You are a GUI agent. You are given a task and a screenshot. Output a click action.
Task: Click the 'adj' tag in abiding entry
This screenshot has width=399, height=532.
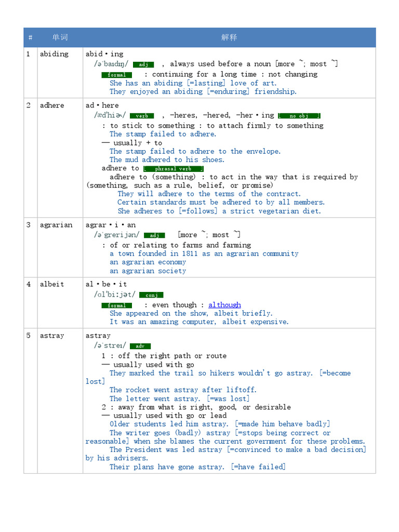(x=143, y=64)
